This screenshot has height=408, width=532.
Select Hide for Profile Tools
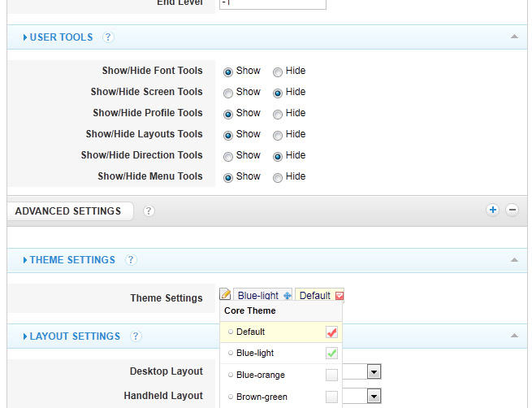pos(278,114)
